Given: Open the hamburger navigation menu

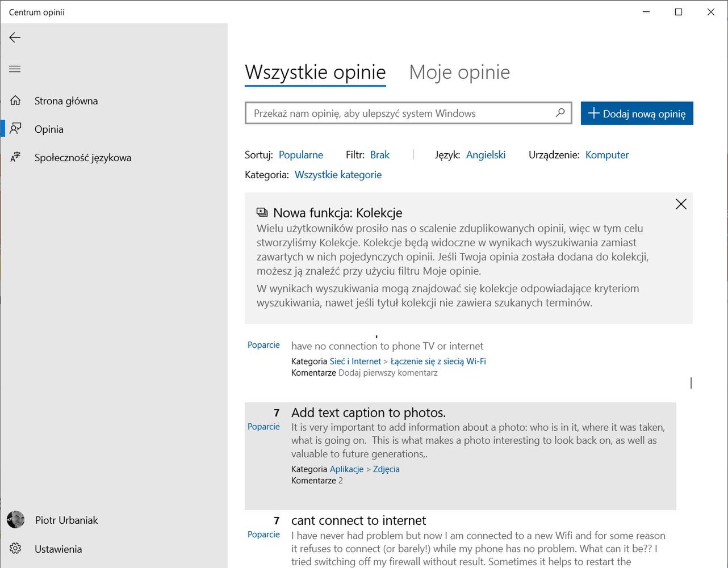Looking at the screenshot, I should click(15, 69).
